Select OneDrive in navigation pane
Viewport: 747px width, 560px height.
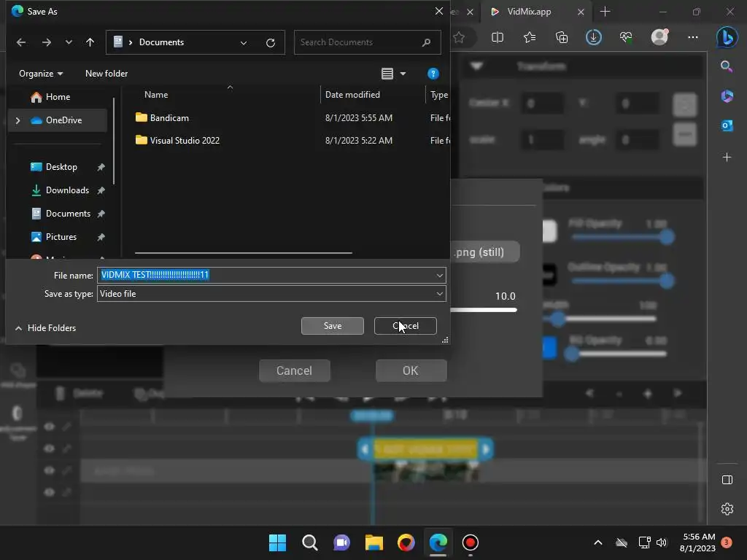click(57, 120)
